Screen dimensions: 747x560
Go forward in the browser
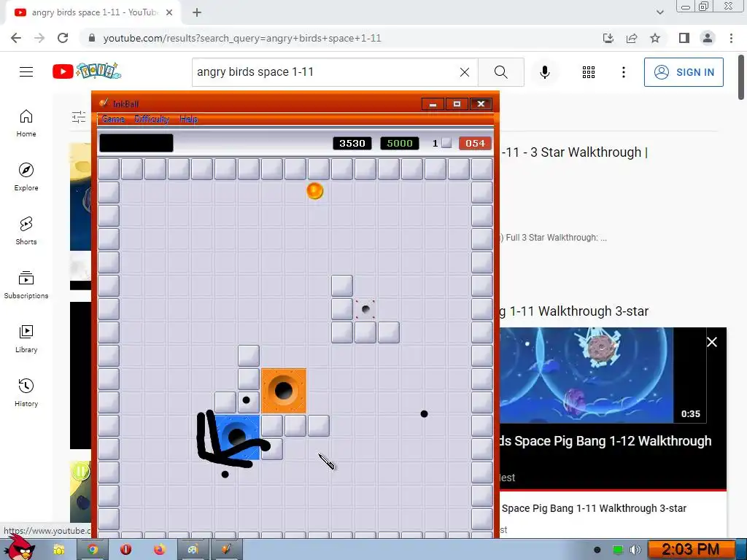[x=39, y=38]
